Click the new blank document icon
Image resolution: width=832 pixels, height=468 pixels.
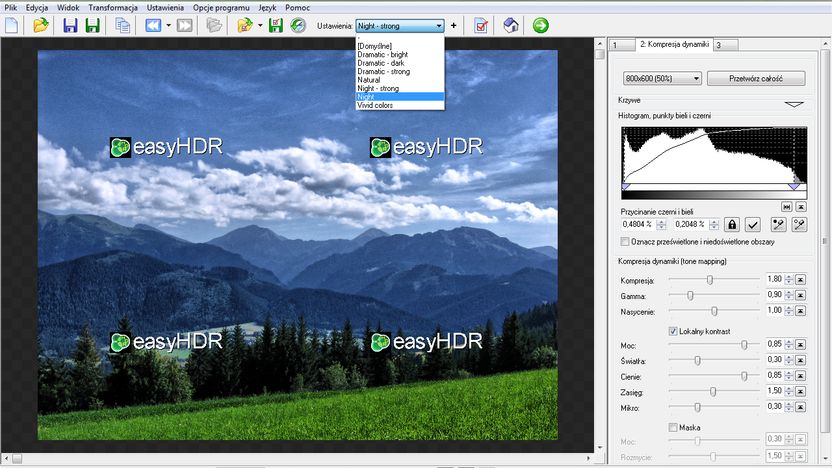point(12,25)
